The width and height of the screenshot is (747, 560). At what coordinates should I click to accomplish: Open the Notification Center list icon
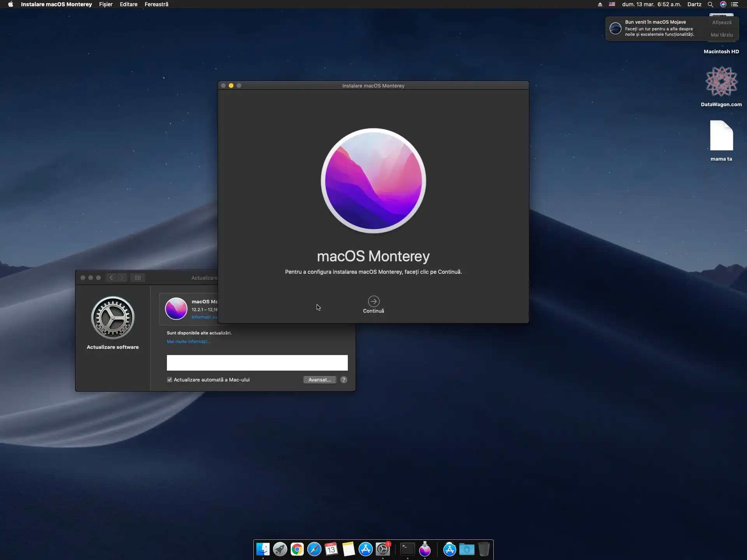(735, 4)
